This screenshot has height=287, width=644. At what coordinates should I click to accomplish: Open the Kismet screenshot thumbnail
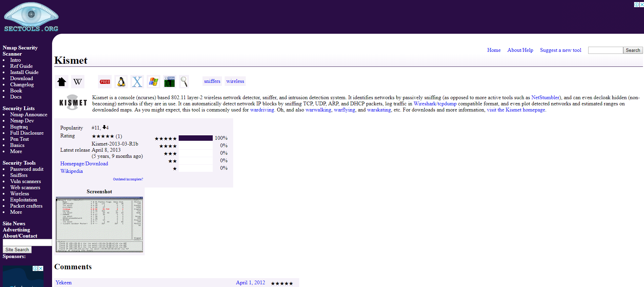click(x=99, y=224)
